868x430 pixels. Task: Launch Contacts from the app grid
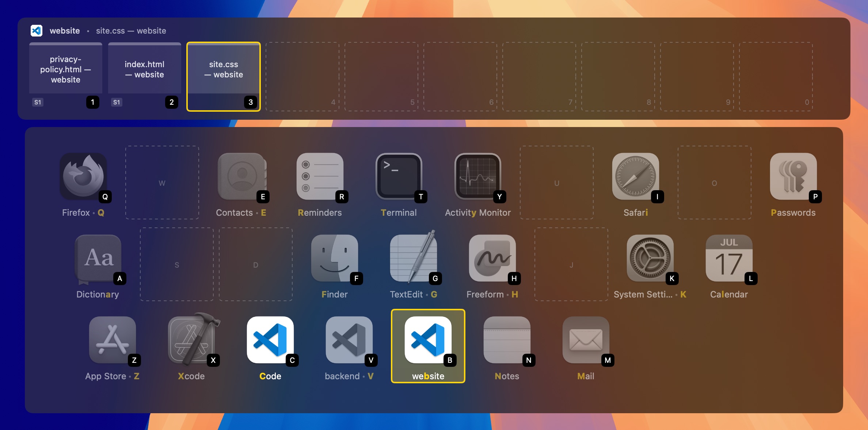tap(241, 176)
